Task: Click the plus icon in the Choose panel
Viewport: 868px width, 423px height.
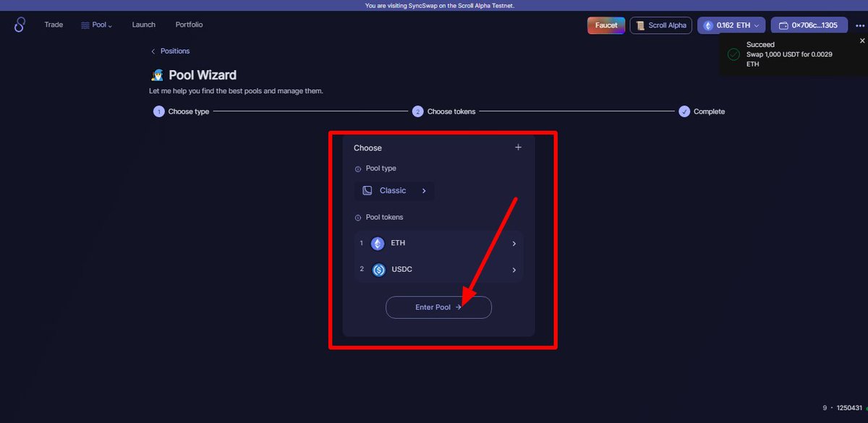Action: point(518,147)
